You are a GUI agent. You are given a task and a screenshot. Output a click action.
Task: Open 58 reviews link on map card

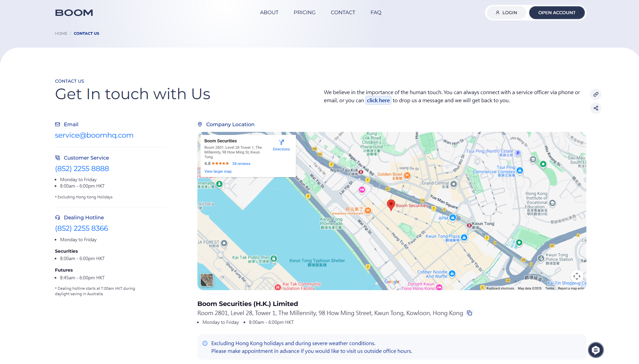point(241,164)
